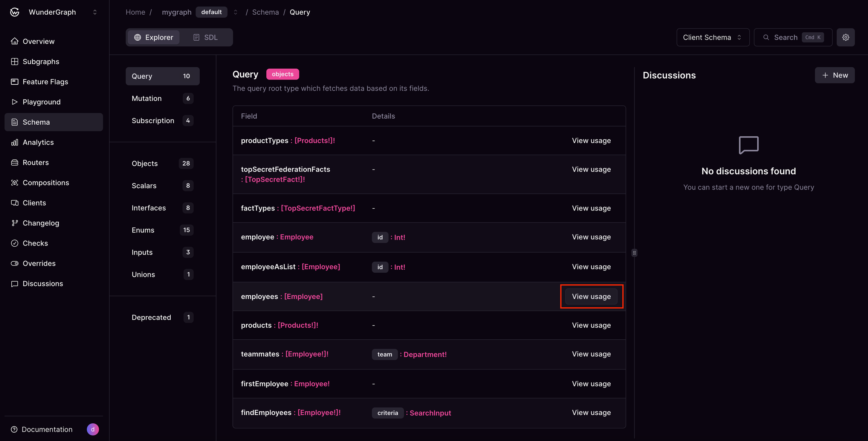The width and height of the screenshot is (868, 441).
Task: Click the WunderGraph logo icon
Action: (x=15, y=12)
